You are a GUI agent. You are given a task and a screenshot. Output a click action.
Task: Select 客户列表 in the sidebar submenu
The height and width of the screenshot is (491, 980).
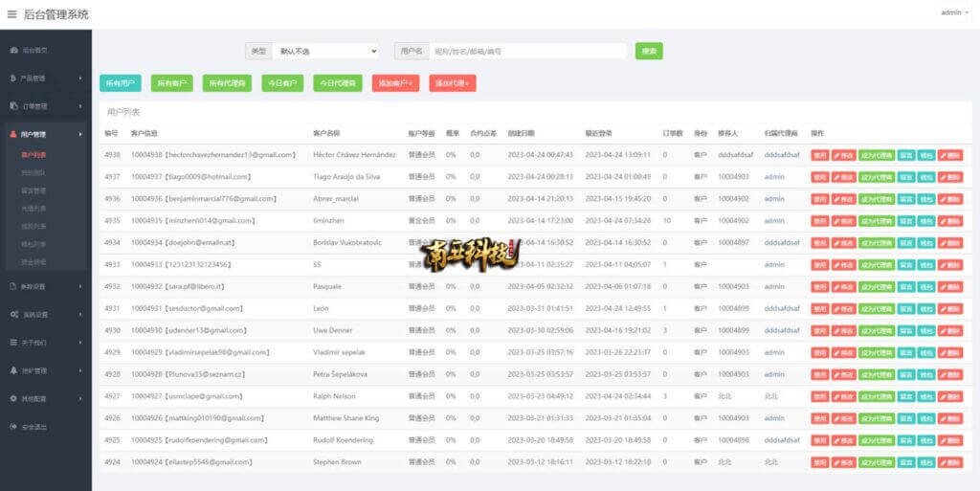pyautogui.click(x=33, y=154)
